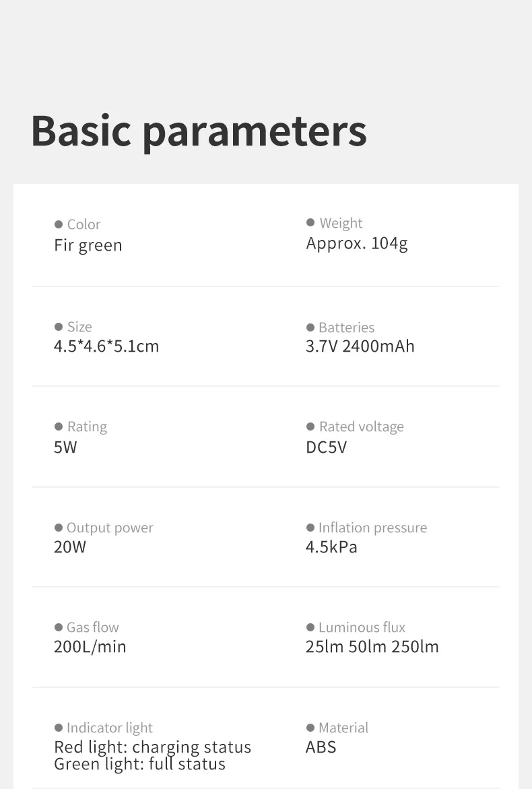Click the ABS material value

click(321, 747)
